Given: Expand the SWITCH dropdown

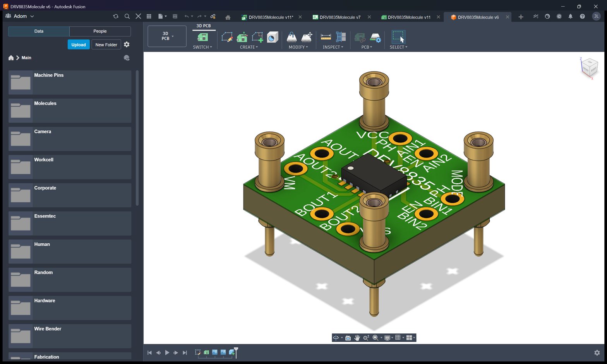Looking at the screenshot, I should (202, 47).
